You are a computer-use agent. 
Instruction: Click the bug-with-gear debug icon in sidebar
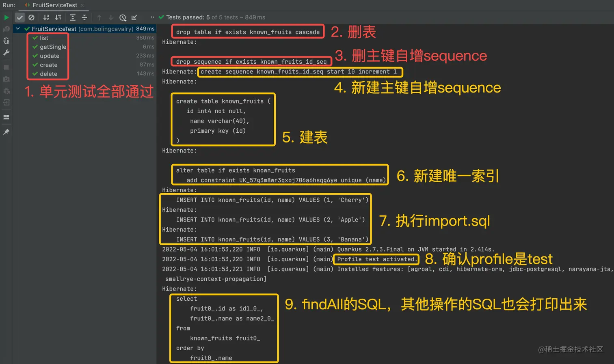coord(6,91)
